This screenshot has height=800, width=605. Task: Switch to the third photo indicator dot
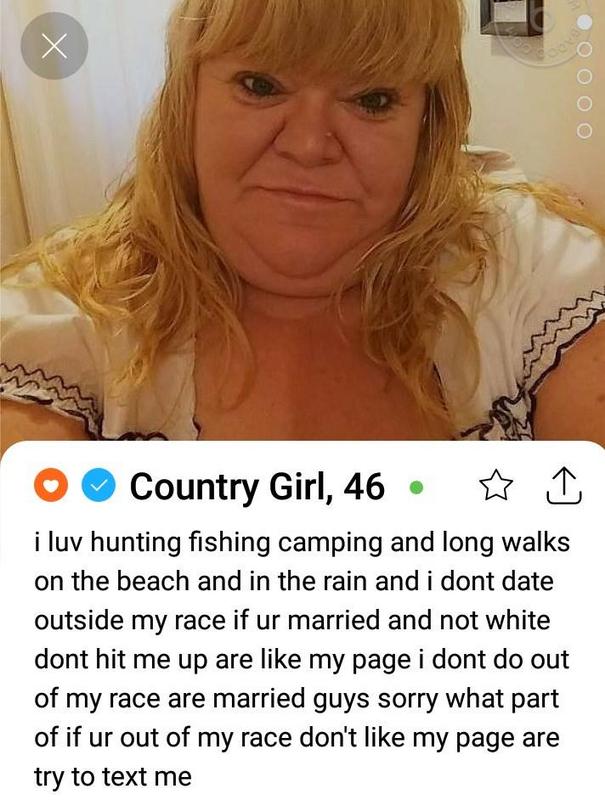click(x=585, y=77)
